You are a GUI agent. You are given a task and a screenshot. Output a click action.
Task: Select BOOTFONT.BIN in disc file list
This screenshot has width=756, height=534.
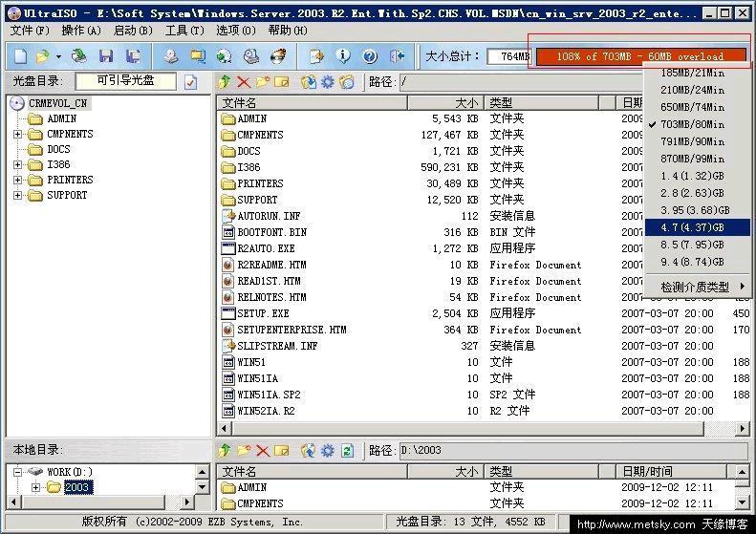coord(272,232)
